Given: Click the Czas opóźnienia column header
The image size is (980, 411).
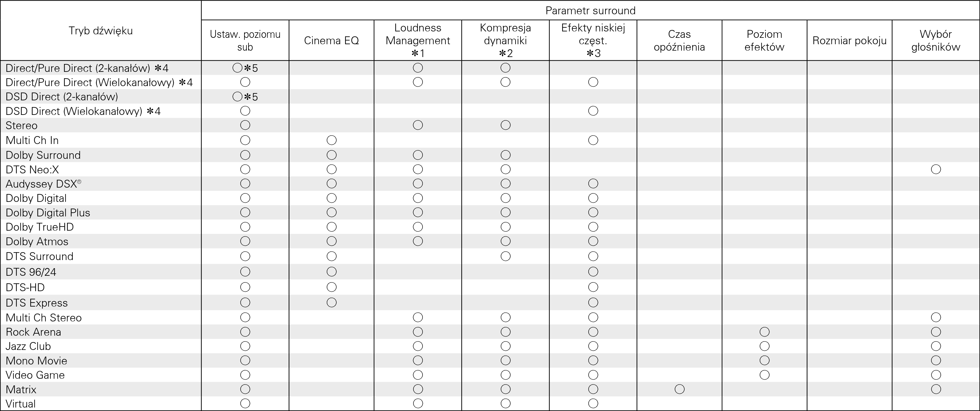Looking at the screenshot, I should tap(679, 41).
